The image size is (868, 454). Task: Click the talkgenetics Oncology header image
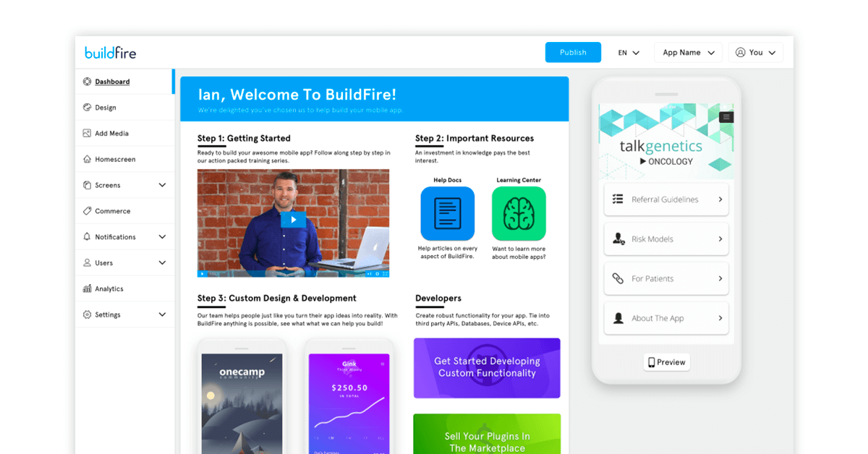click(666, 141)
